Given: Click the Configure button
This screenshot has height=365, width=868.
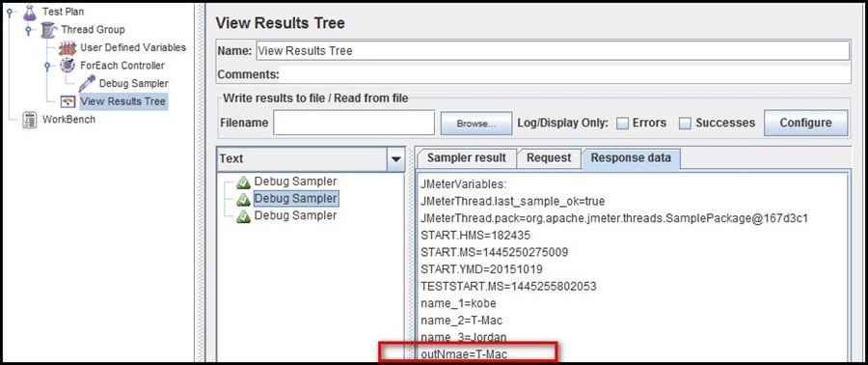Looking at the screenshot, I should [x=805, y=123].
